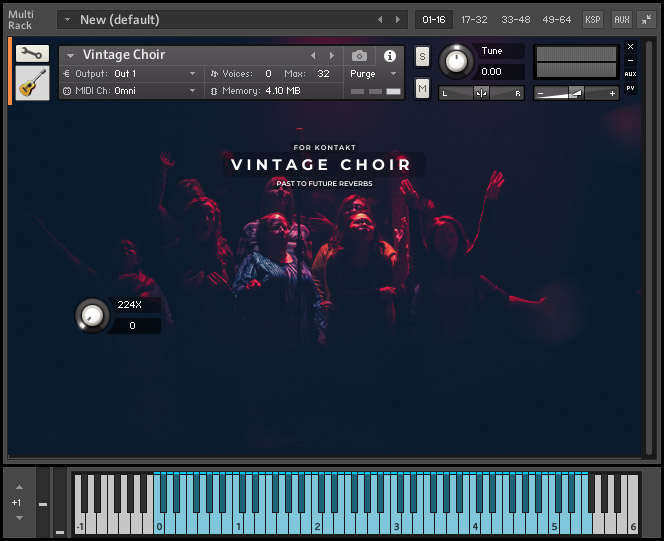Image resolution: width=664 pixels, height=541 pixels.
Task: Go to next multi preset arrow
Action: pyautogui.click(x=399, y=19)
